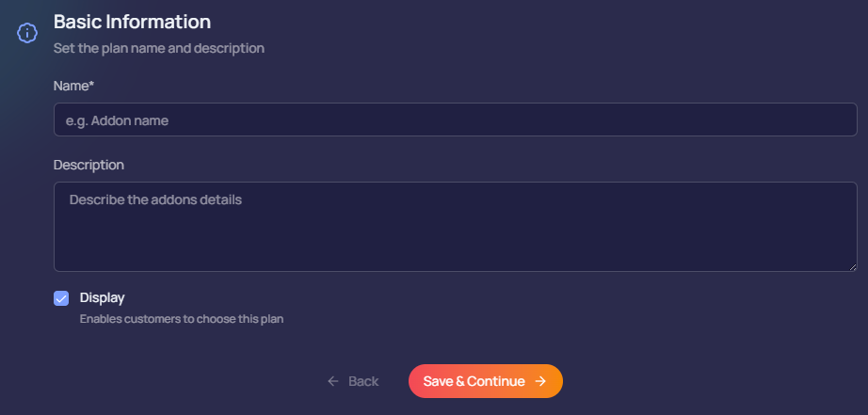
Task: Click the Description field label
Action: (88, 165)
